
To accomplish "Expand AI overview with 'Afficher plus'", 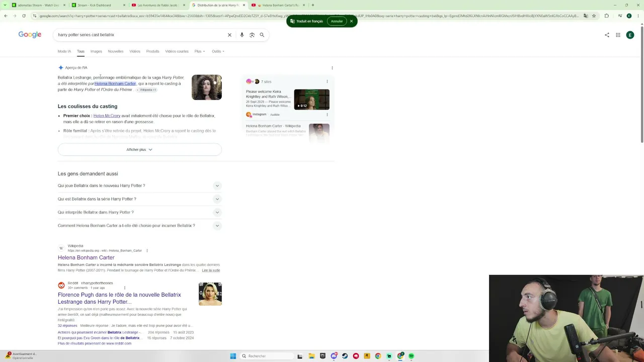I will click(139, 149).
